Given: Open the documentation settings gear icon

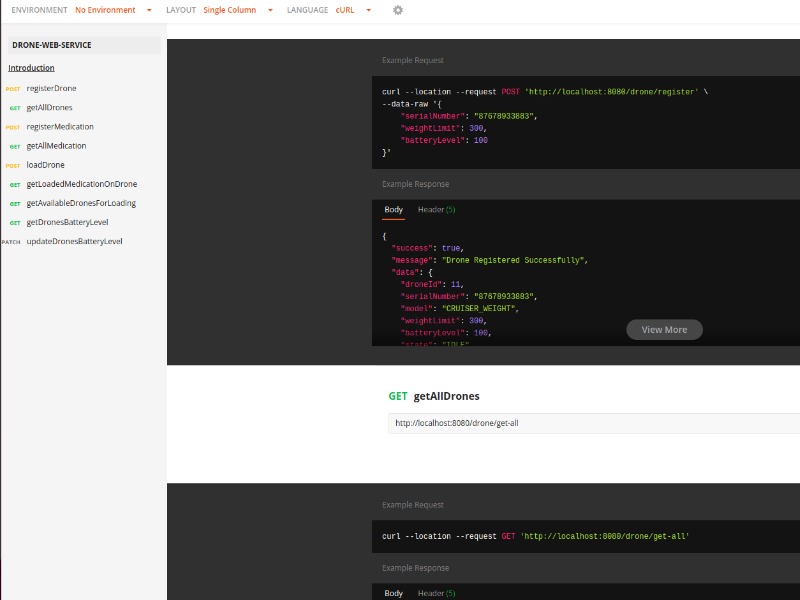Looking at the screenshot, I should coord(398,10).
